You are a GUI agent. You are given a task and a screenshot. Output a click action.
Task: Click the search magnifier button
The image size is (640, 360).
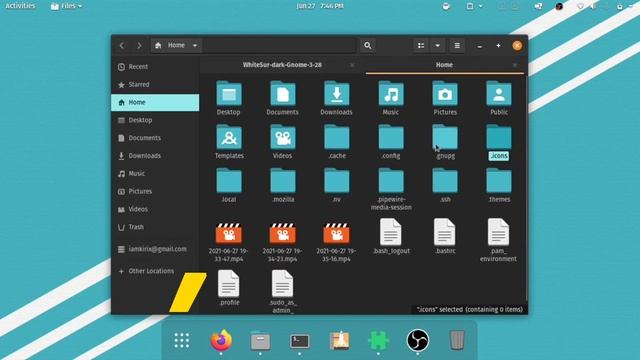pyautogui.click(x=367, y=45)
